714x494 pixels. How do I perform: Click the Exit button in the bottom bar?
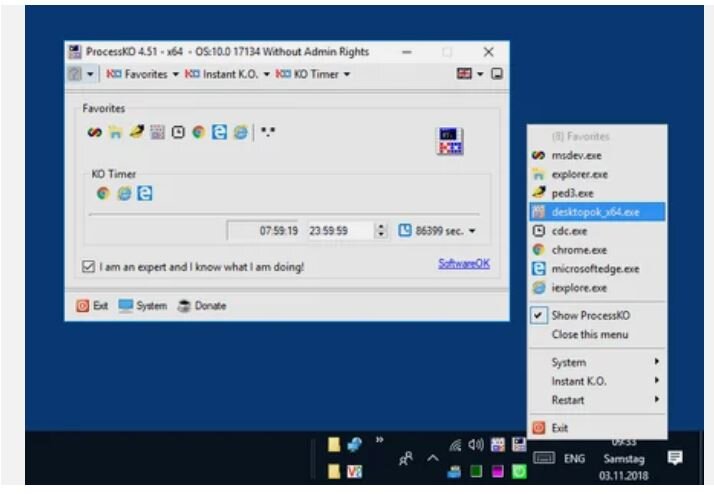[x=92, y=306]
